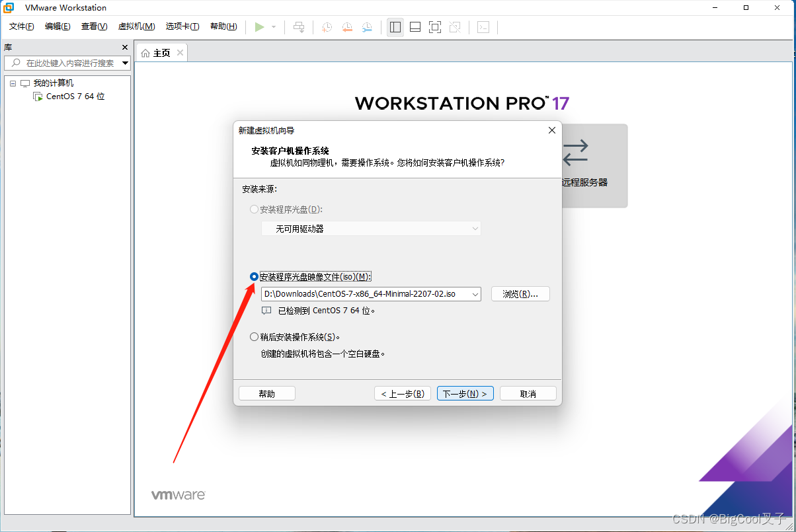The image size is (796, 532).
Task: Click the Send Ctrl+Alt+Del toolbar icon
Action: pyautogui.click(x=299, y=27)
